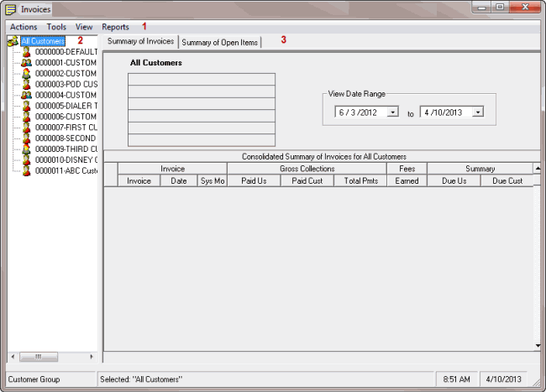Click icon beside 0000003-POD customer
This screenshot has height=392, width=546.
coord(27,84)
